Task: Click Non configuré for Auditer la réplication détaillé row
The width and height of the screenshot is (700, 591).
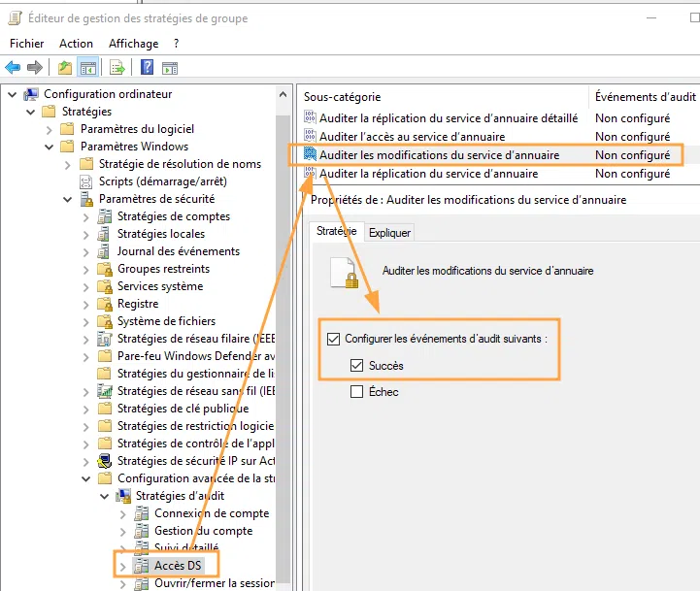Action: 632,118
